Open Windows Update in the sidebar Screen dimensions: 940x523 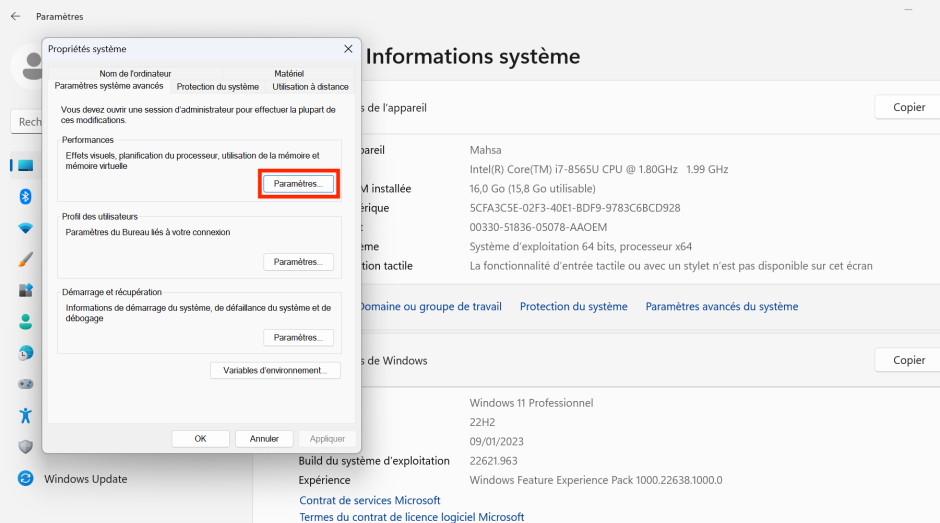click(x=85, y=479)
